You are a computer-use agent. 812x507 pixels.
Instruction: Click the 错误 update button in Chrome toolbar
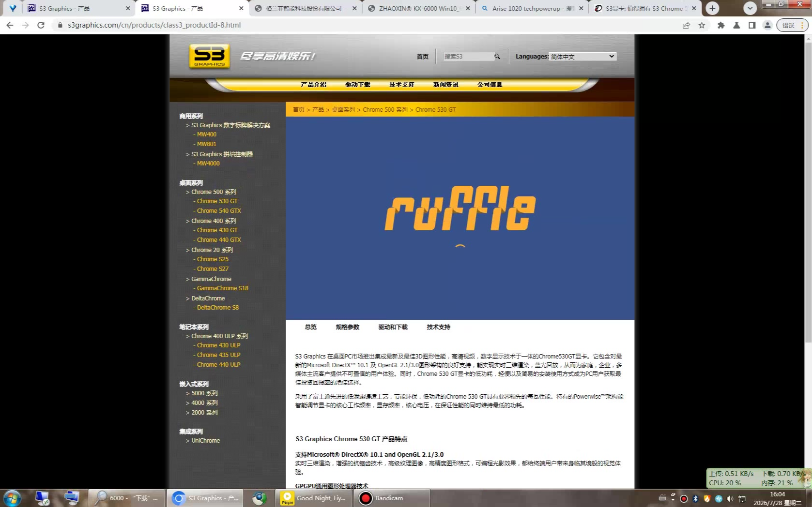pyautogui.click(x=793, y=25)
